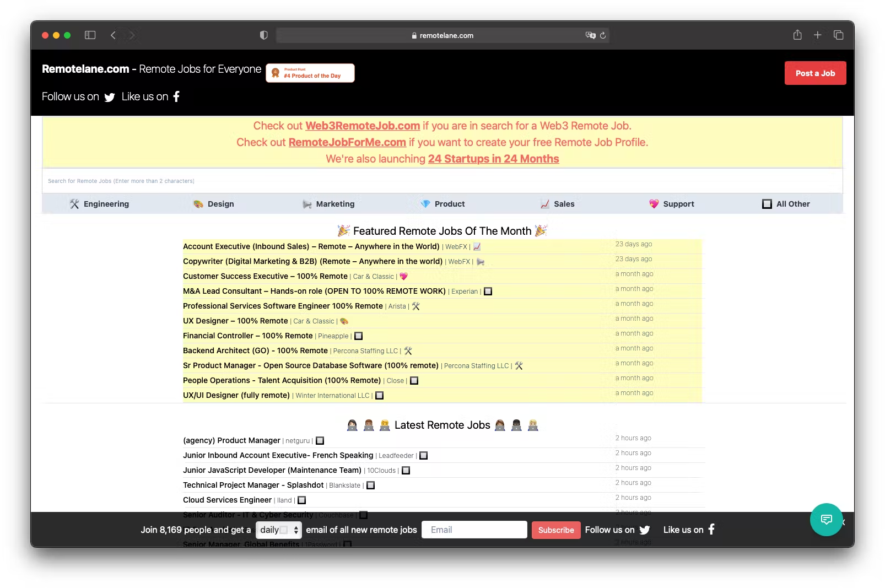Open the RemoteJobForMe.com link
Image resolution: width=885 pixels, height=588 pixels.
click(x=347, y=142)
